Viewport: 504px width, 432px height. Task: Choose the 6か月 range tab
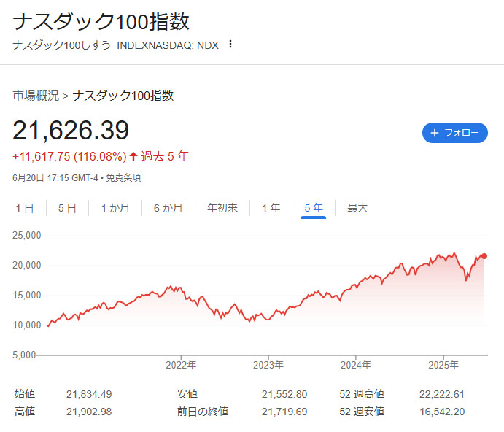point(168,208)
